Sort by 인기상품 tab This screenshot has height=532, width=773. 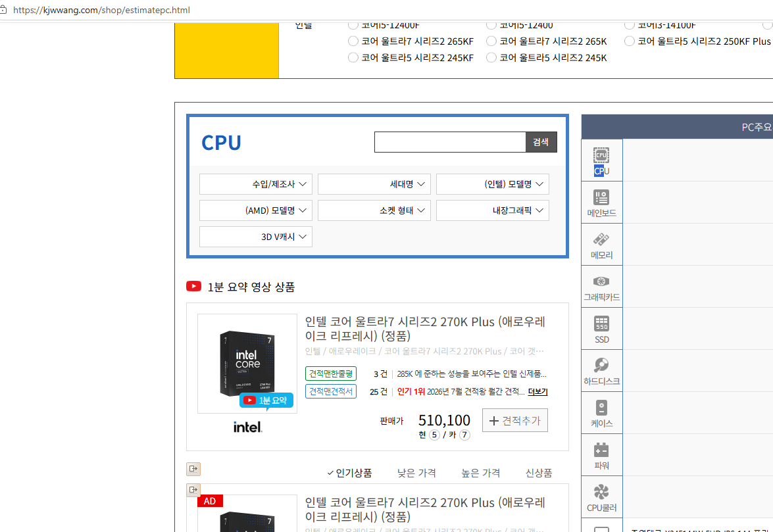tap(349, 473)
